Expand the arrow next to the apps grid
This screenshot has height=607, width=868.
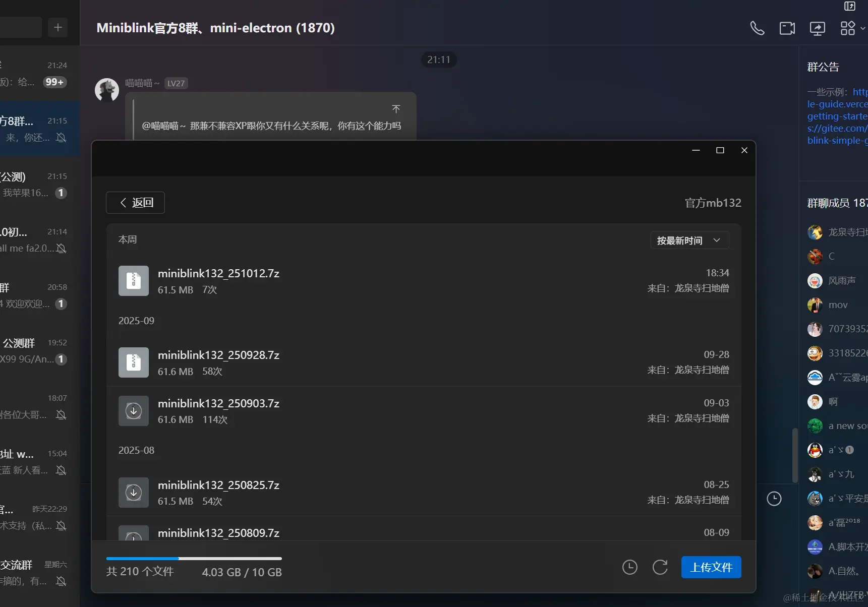(862, 29)
